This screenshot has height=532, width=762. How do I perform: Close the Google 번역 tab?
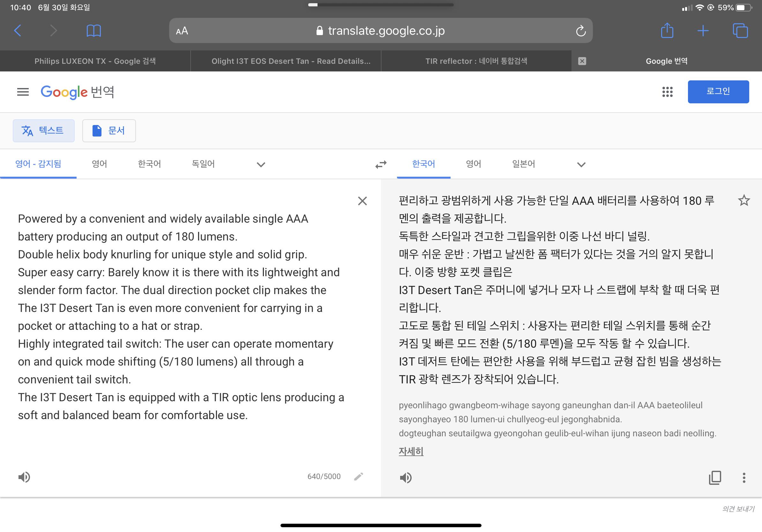click(582, 61)
